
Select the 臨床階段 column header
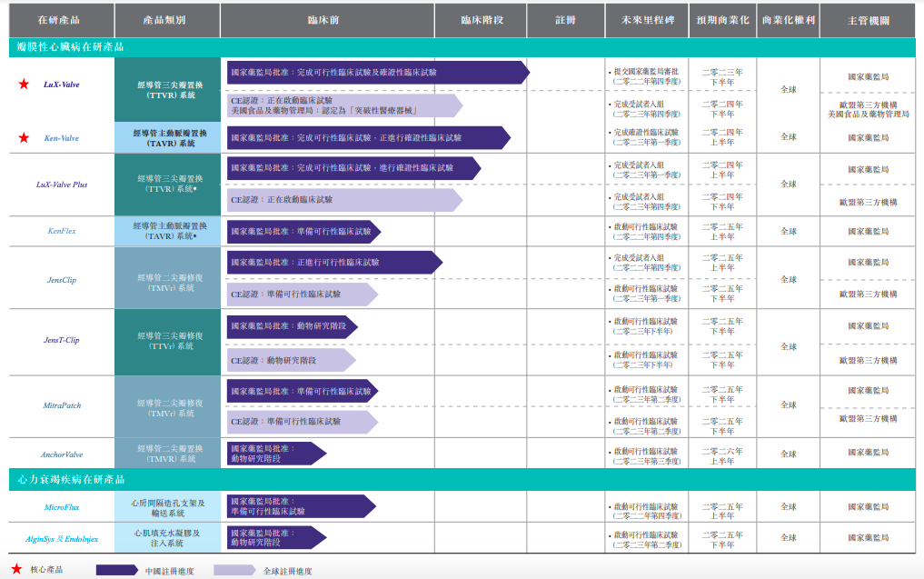[481, 19]
